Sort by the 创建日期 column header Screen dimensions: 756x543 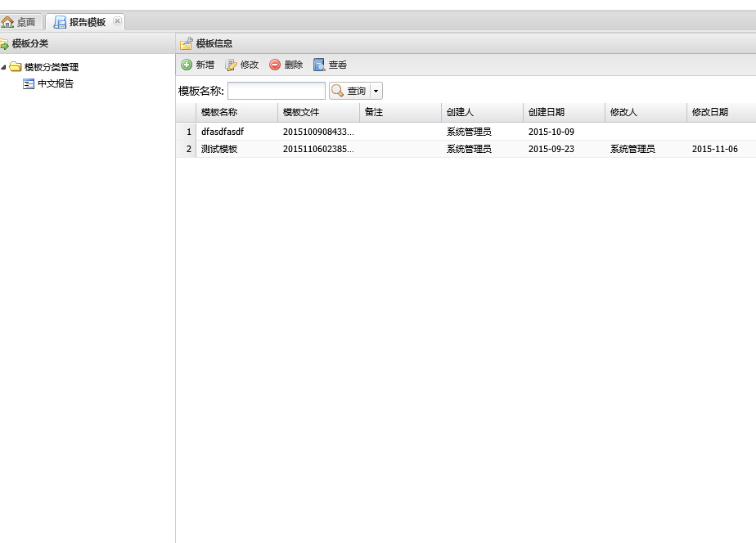(547, 112)
